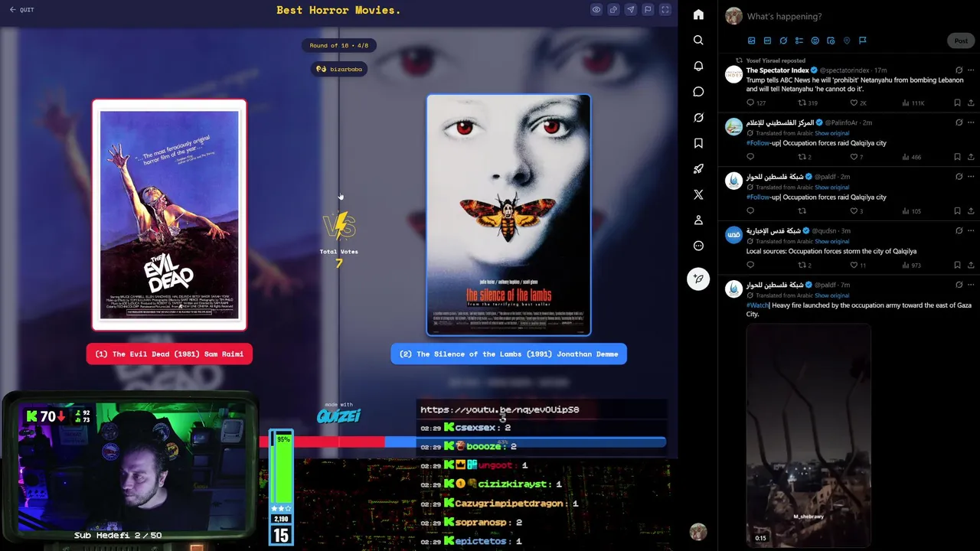This screenshot has width=980, height=551.
Task: Show original on the @PalinfoAr post
Action: pyautogui.click(x=831, y=133)
